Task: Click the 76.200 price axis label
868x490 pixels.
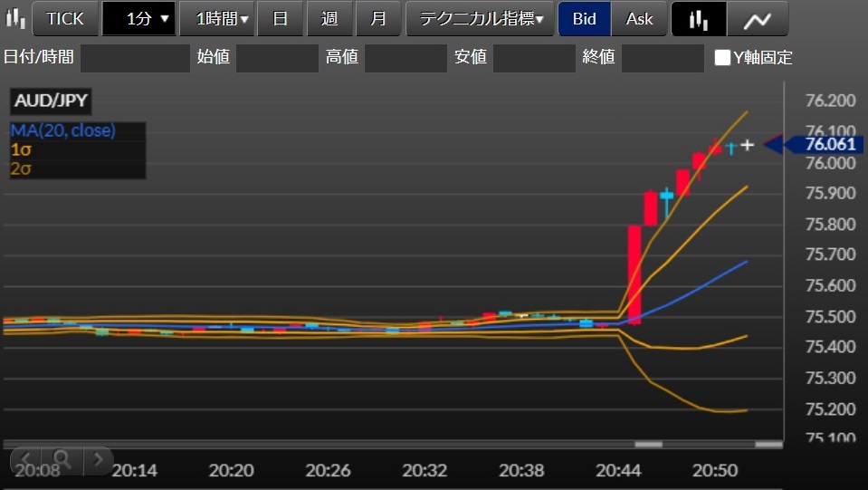Action: pos(830,101)
